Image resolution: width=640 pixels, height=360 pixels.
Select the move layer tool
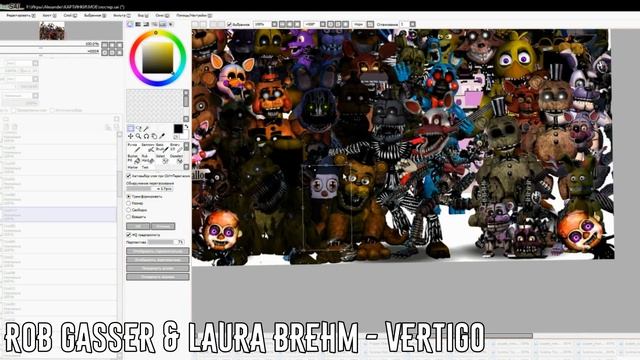coord(131,136)
